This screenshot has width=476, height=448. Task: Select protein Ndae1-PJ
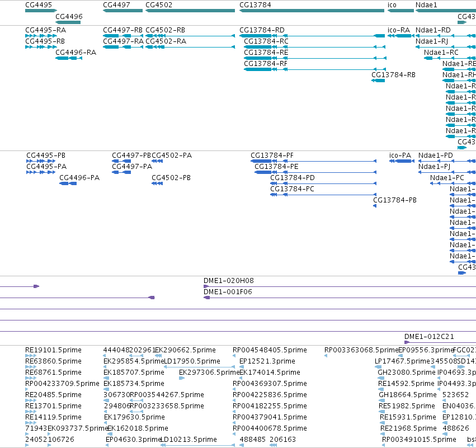click(x=435, y=167)
